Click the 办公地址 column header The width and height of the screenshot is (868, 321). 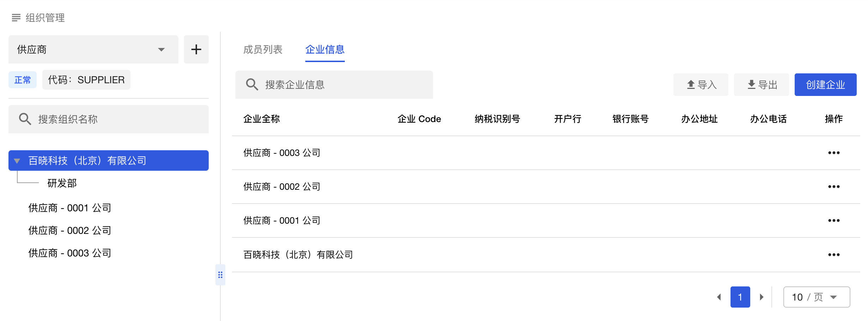pyautogui.click(x=699, y=119)
